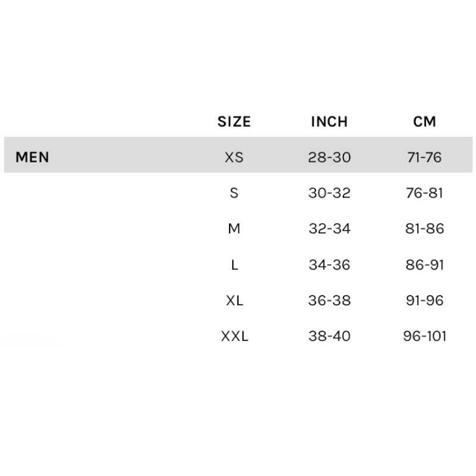
Task: Select the XS size cell
Action: (234, 157)
